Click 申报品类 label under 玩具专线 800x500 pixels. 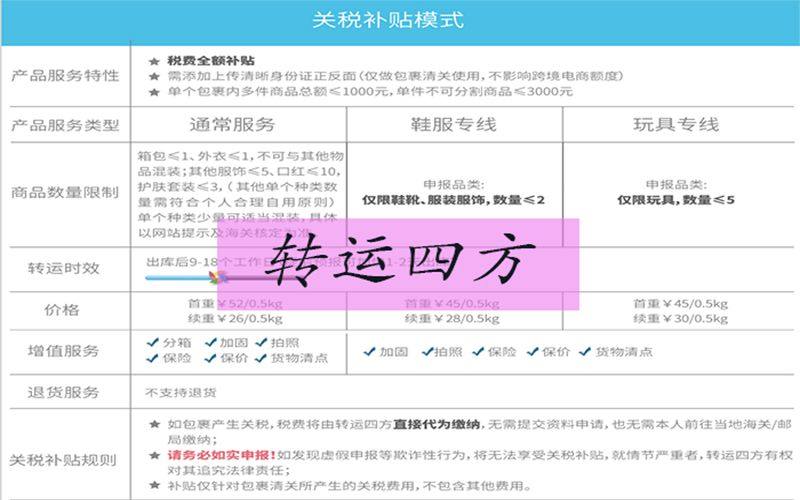pos(676,184)
